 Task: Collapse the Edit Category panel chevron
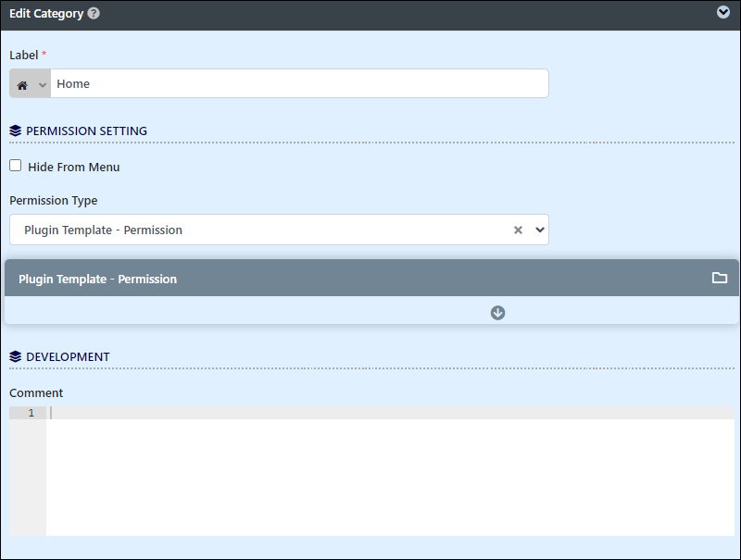click(x=723, y=12)
